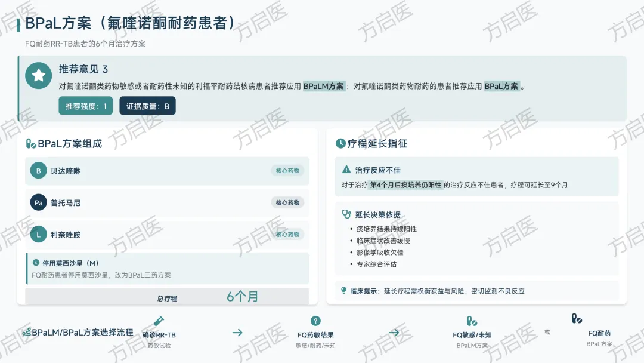The height and width of the screenshot is (363, 644).
Task: Click BPaLM方案 caption under FQ敏感/未知
Action: (x=472, y=345)
